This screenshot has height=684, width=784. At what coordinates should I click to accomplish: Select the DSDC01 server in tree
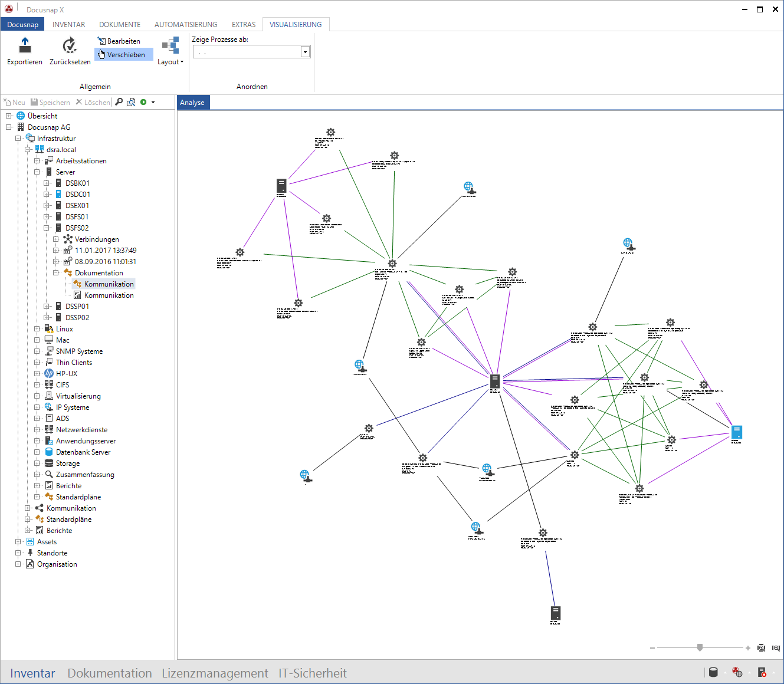click(x=78, y=195)
